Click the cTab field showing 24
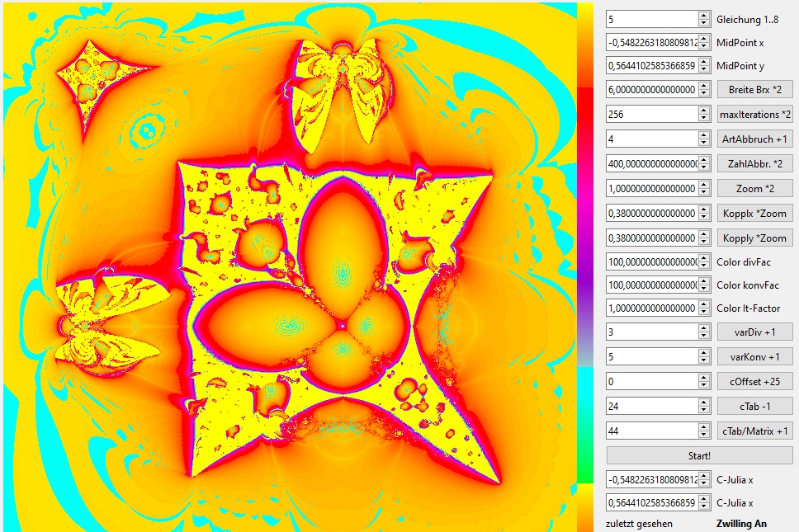This screenshot has height=532, width=799. [652, 407]
